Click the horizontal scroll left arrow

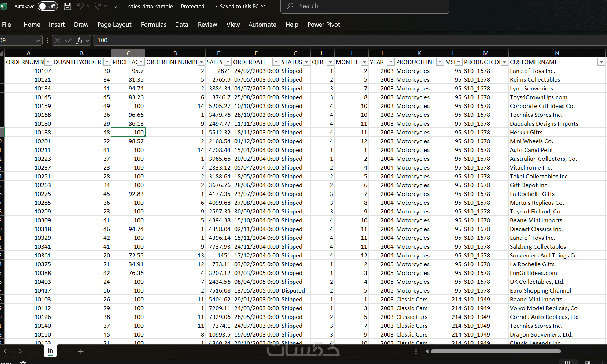pos(427,352)
